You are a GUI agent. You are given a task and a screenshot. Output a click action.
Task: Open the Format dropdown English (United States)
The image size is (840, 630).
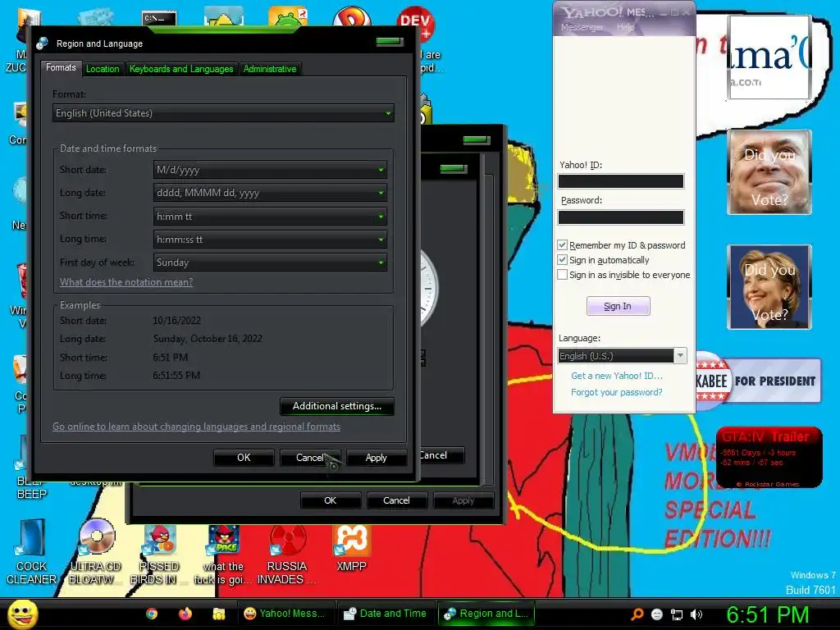[223, 113]
